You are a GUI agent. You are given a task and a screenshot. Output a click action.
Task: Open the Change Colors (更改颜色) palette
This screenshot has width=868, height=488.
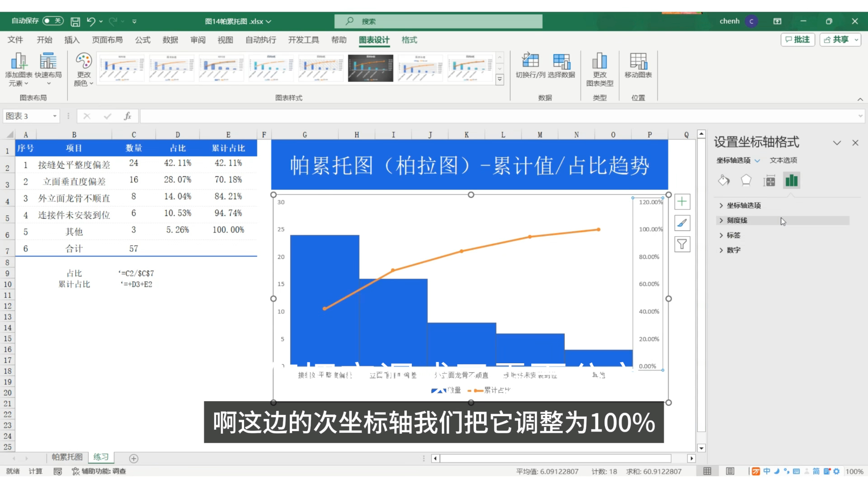point(84,69)
